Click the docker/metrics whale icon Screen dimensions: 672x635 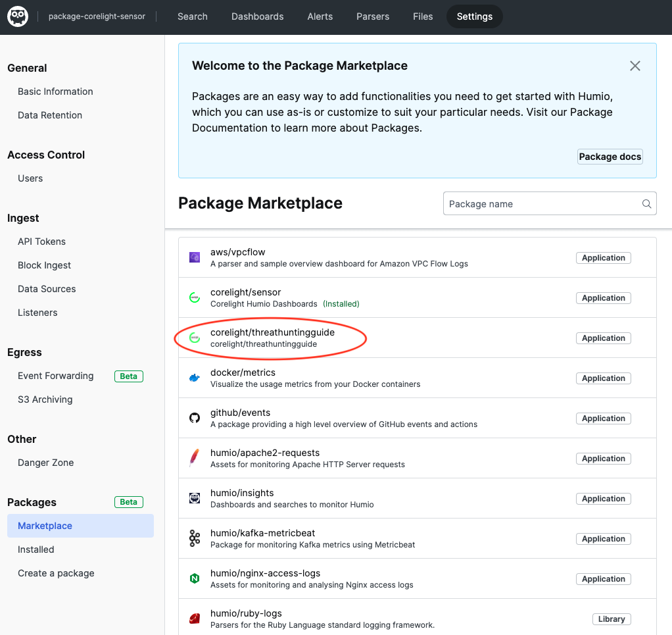(x=195, y=378)
